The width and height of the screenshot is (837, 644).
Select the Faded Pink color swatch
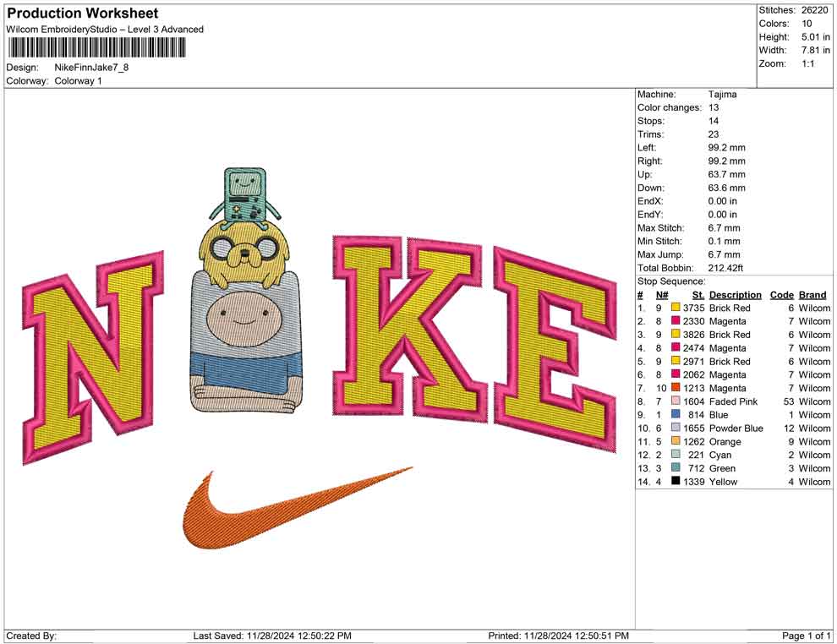[676, 401]
